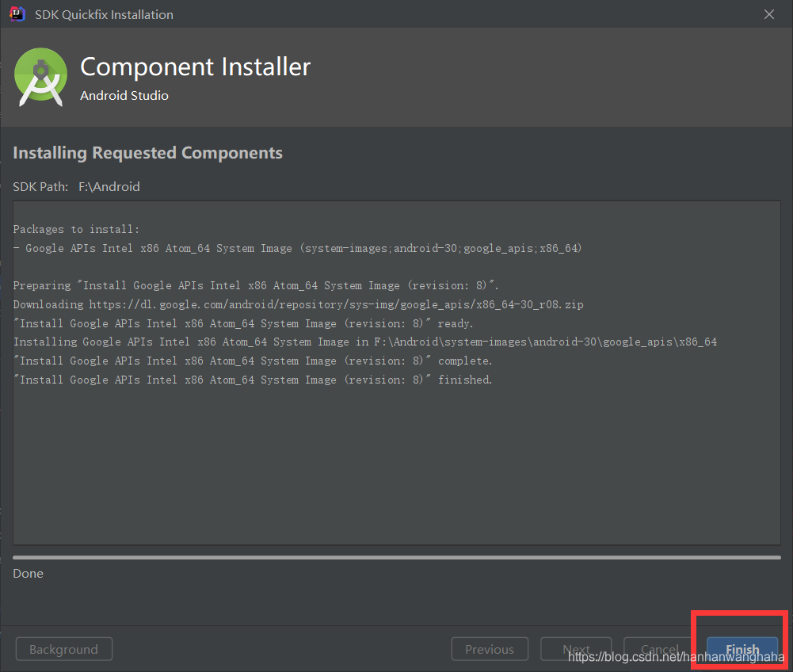Viewport: 793px width, 672px height.
Task: Select the SDK Quickfix Installation window icon
Action: pyautogui.click(x=16, y=13)
